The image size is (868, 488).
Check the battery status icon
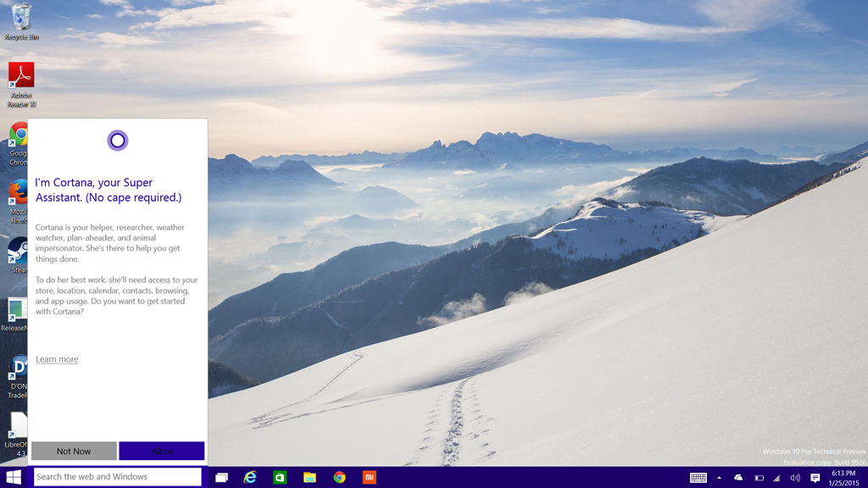point(759,477)
